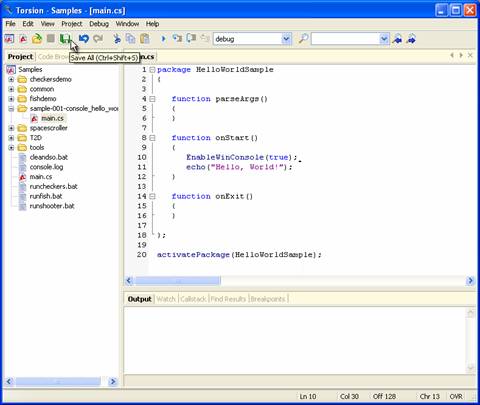
Task: Click the Undo toolbar icon
Action: coord(84,39)
